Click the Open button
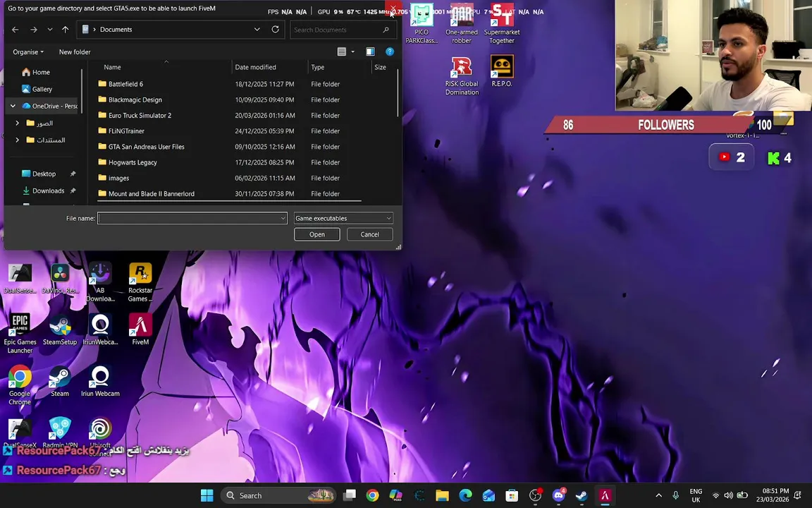Image resolution: width=812 pixels, height=508 pixels. coord(317,234)
